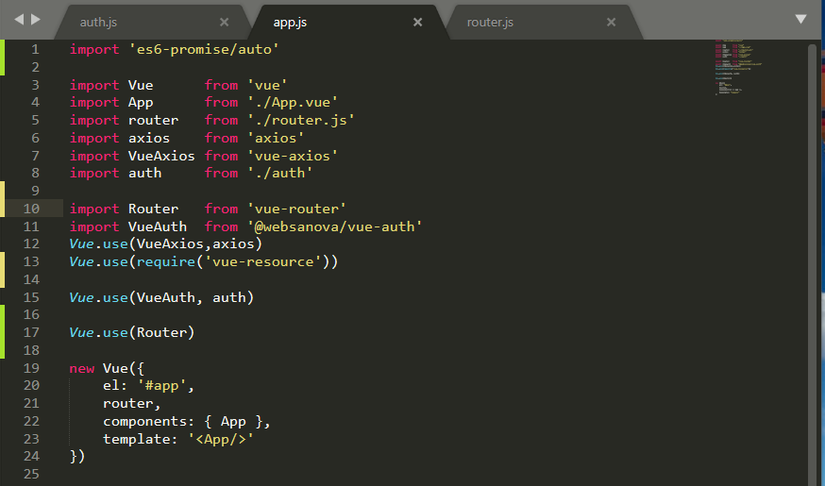Click line number 10 in the gutter

32,209
